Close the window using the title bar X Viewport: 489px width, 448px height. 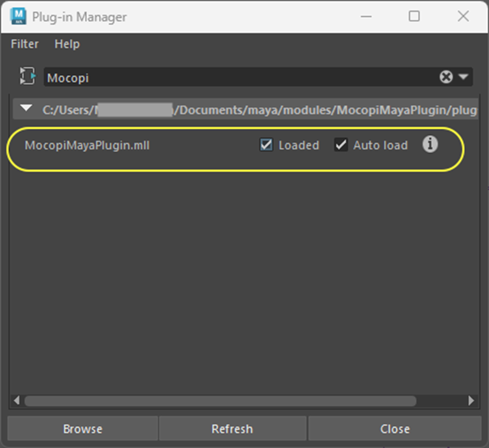tap(463, 16)
